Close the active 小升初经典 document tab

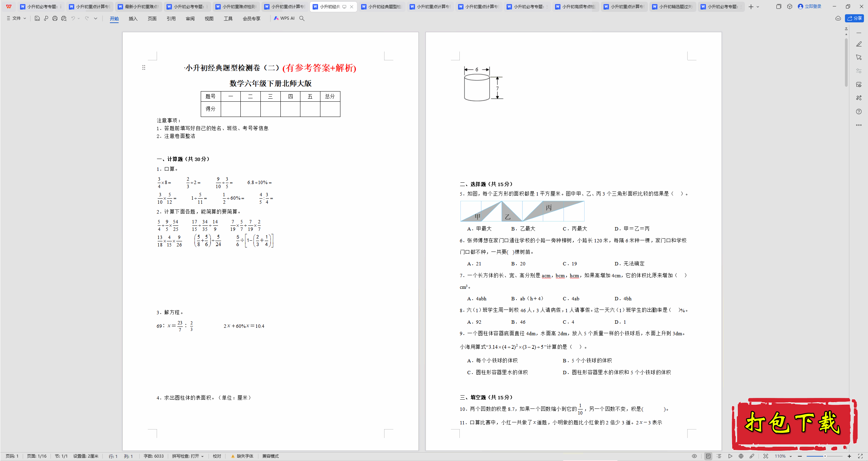tap(352, 6)
